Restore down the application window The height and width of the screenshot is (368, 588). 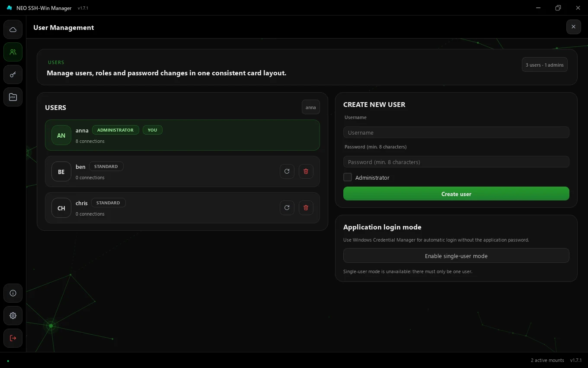pos(558,8)
